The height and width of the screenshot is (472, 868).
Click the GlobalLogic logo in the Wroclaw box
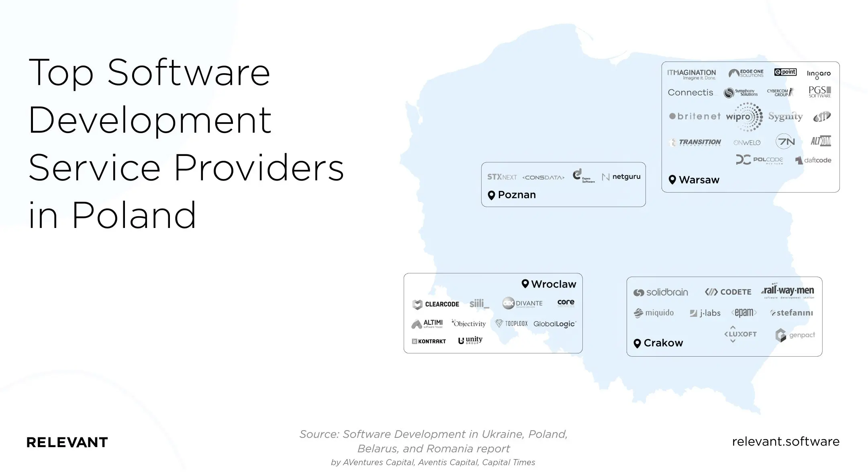(555, 324)
